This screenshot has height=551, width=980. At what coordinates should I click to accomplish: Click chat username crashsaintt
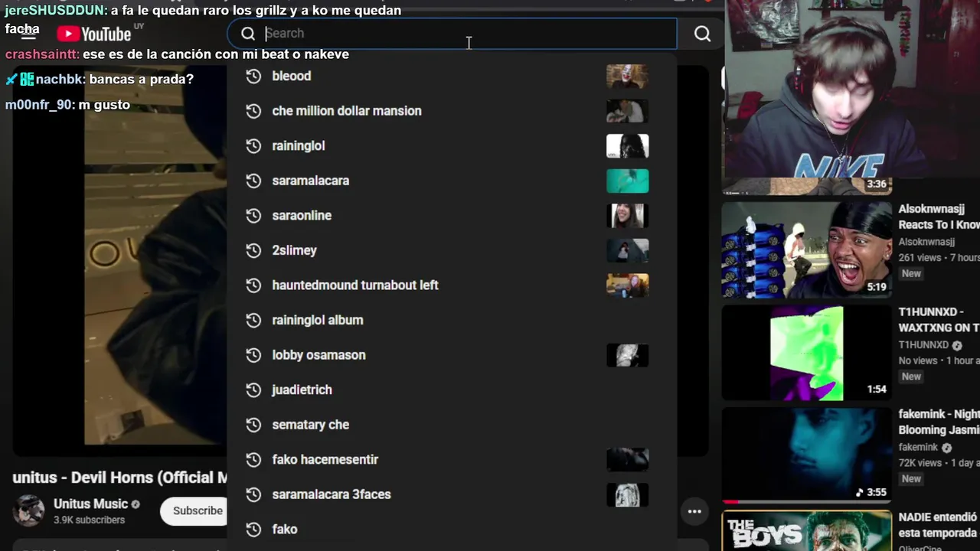pyautogui.click(x=41, y=54)
